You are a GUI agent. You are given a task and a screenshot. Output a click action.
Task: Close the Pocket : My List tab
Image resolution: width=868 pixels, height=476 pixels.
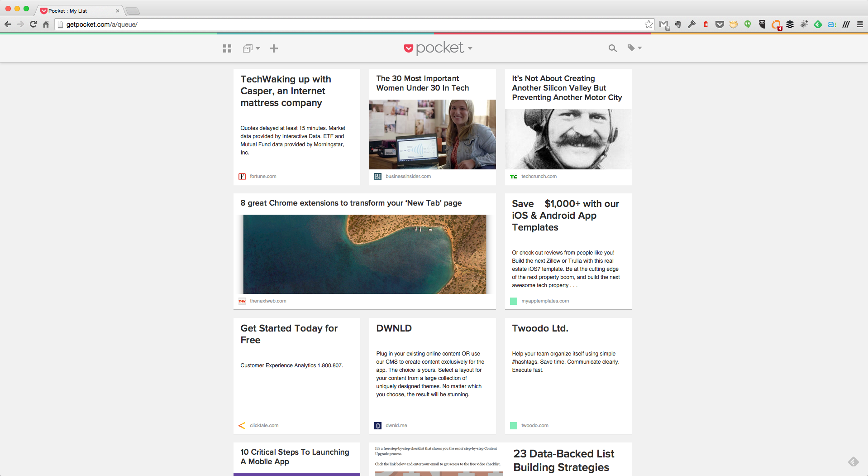(x=118, y=11)
